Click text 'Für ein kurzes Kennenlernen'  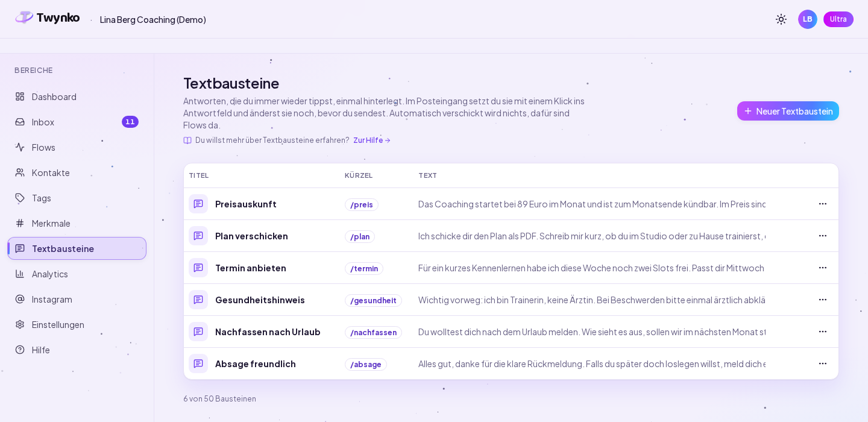591,268
